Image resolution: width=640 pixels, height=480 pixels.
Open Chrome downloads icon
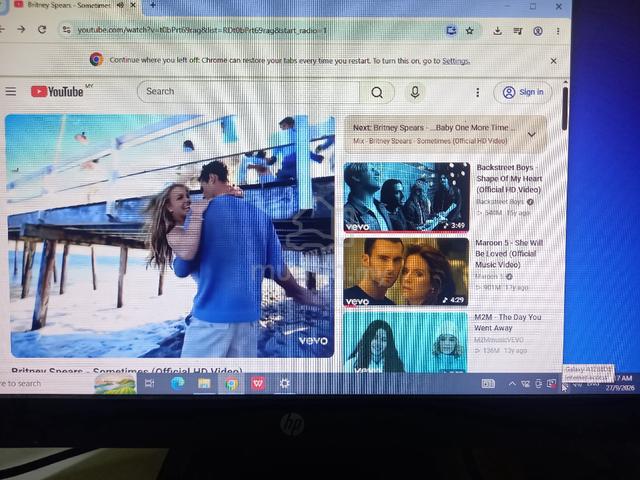tap(498, 31)
